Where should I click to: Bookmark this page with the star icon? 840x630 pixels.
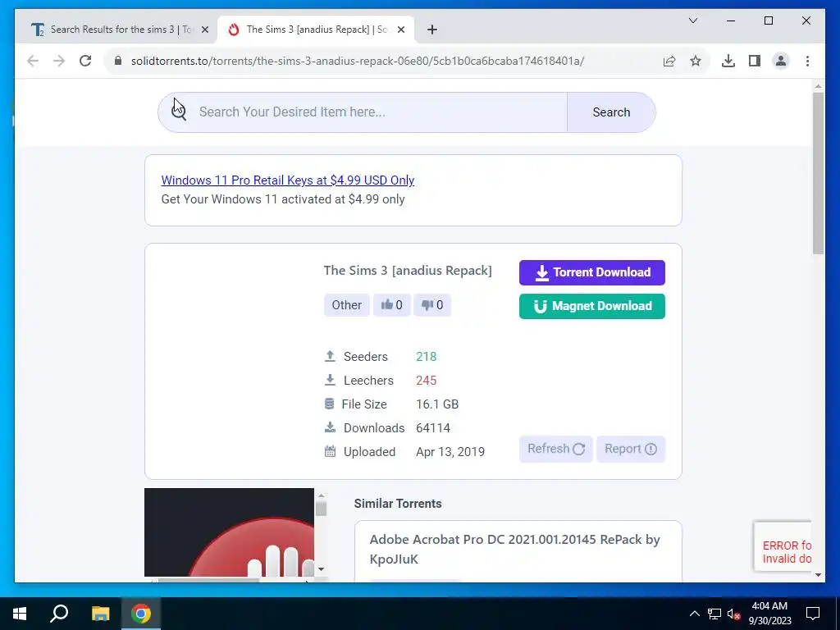tap(696, 61)
